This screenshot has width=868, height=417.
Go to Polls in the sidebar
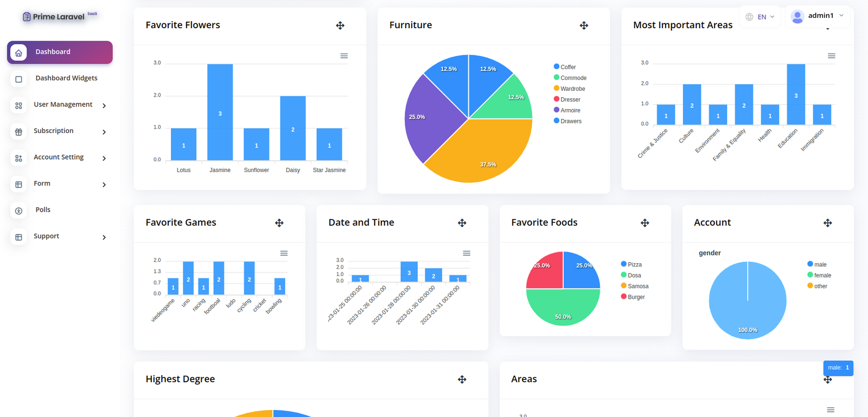(x=43, y=210)
